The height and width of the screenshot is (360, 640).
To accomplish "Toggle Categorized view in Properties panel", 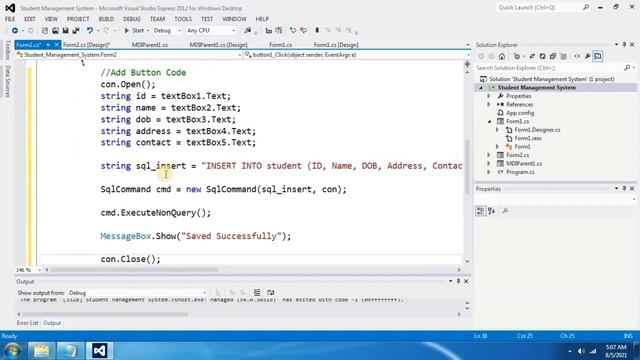I will pyautogui.click(x=480, y=211).
